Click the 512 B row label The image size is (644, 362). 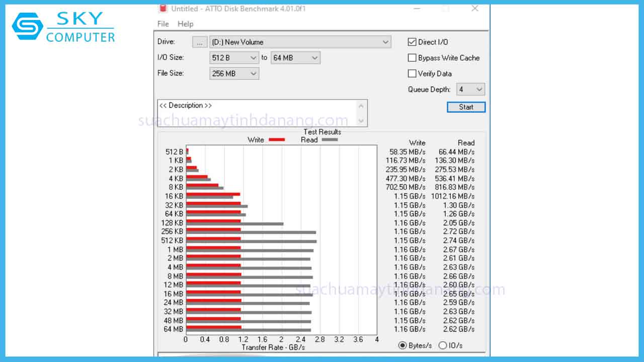[x=174, y=152]
